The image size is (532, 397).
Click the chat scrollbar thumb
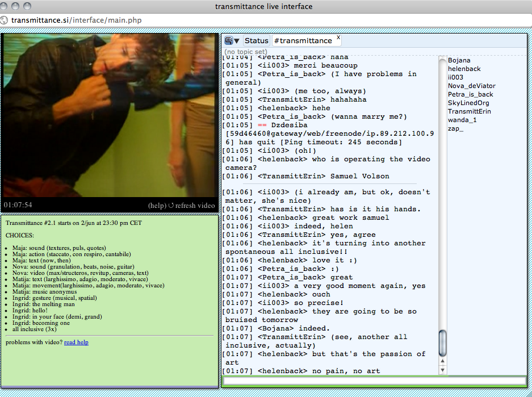[x=442, y=343]
